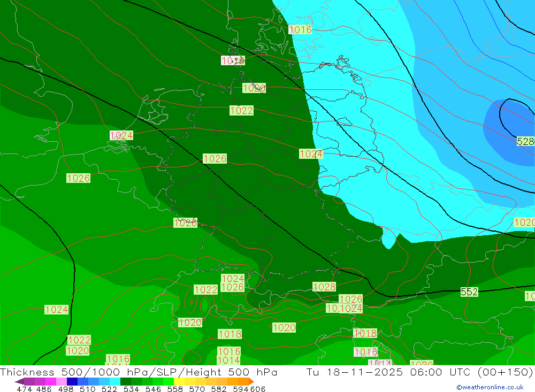
Task: Click the '528' height contour label
Action: coord(525,141)
